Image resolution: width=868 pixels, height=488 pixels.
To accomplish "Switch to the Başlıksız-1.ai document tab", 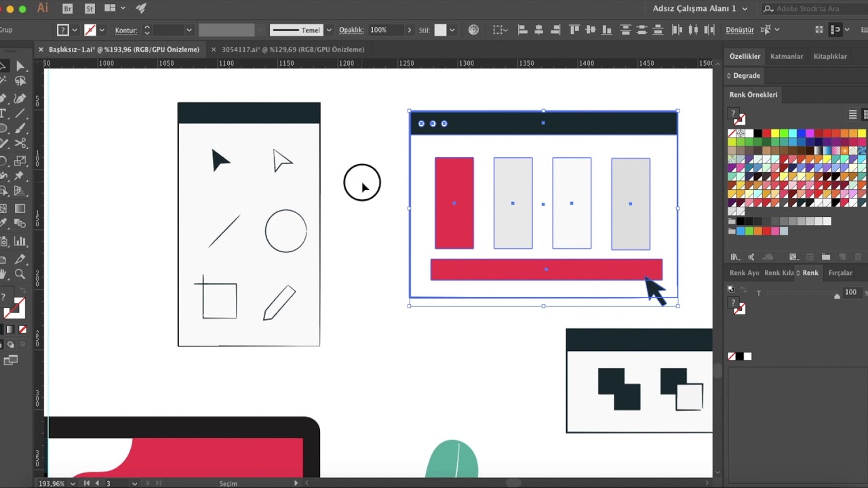I will (124, 49).
